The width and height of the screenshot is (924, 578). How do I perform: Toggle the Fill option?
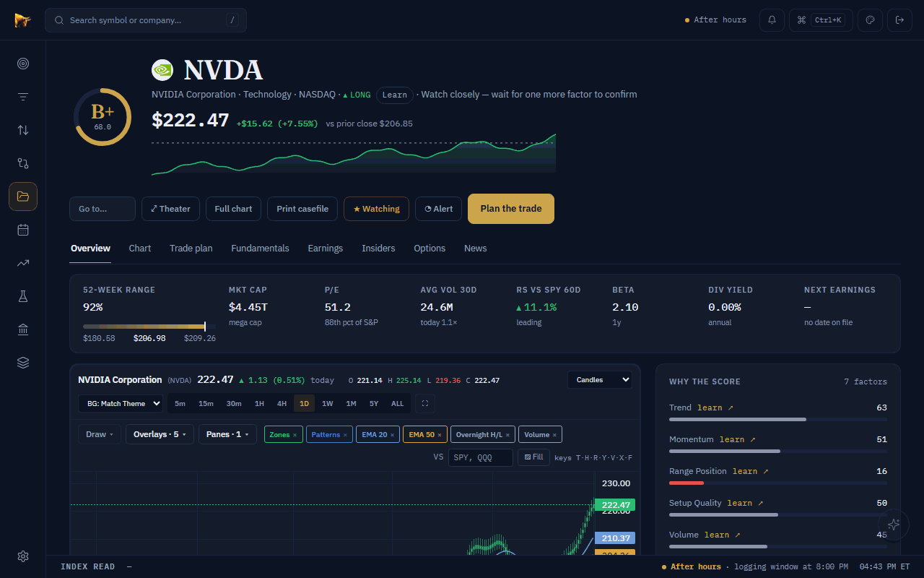tap(534, 457)
